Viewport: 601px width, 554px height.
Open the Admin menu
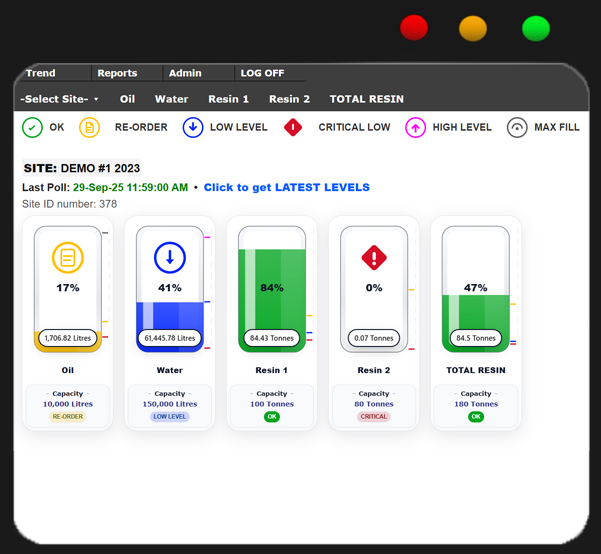(x=185, y=73)
